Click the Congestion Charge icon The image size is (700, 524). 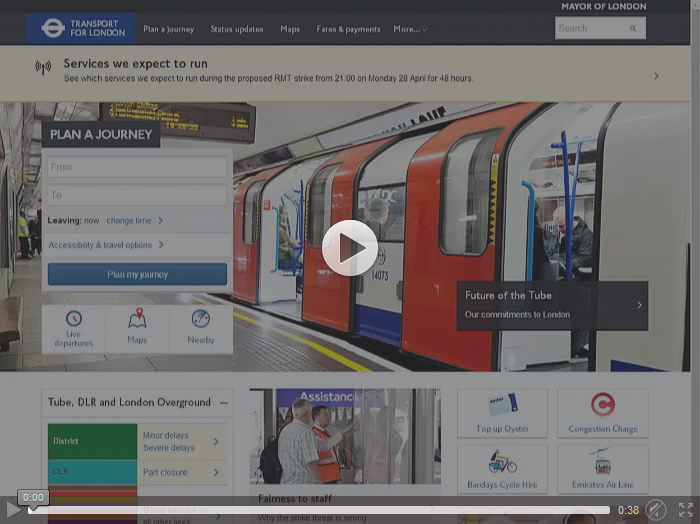(603, 404)
